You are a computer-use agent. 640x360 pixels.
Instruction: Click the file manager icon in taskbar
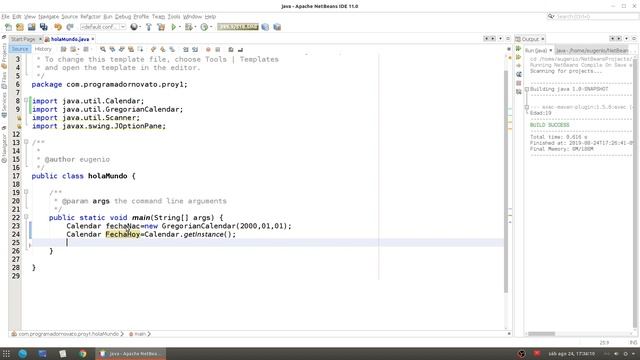42,353
